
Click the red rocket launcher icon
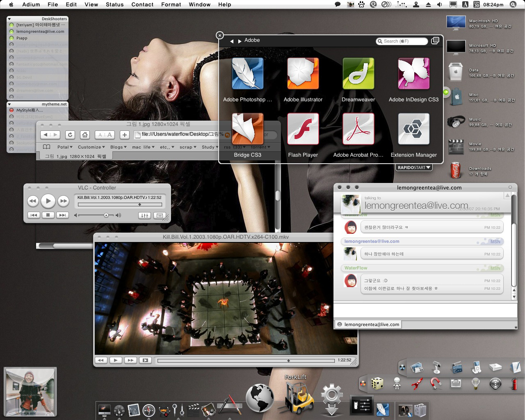pyautogui.click(x=417, y=383)
